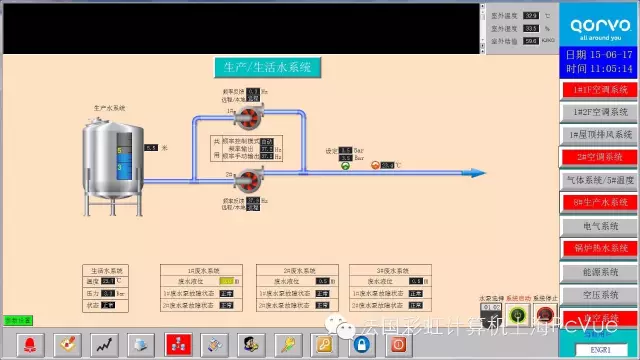Viewport: 640px width, 360px height.
Task: Click the blue padlock lock icon
Action: (361, 345)
